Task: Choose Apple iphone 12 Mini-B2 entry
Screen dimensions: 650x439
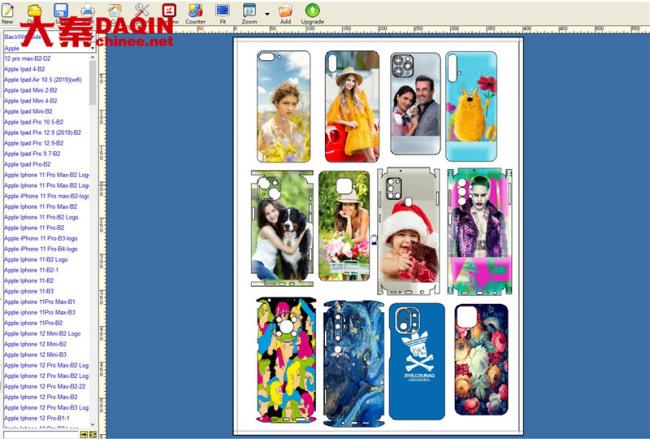Action: 37,343
